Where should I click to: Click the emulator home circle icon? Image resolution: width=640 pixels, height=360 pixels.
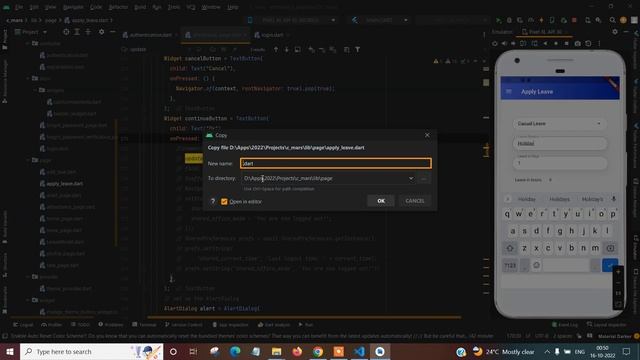pyautogui.click(x=556, y=44)
